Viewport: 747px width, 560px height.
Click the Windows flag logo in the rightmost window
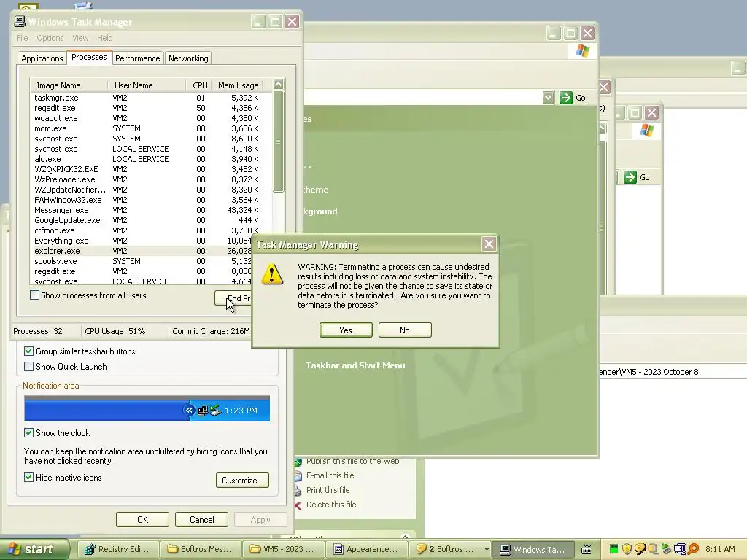(x=647, y=130)
